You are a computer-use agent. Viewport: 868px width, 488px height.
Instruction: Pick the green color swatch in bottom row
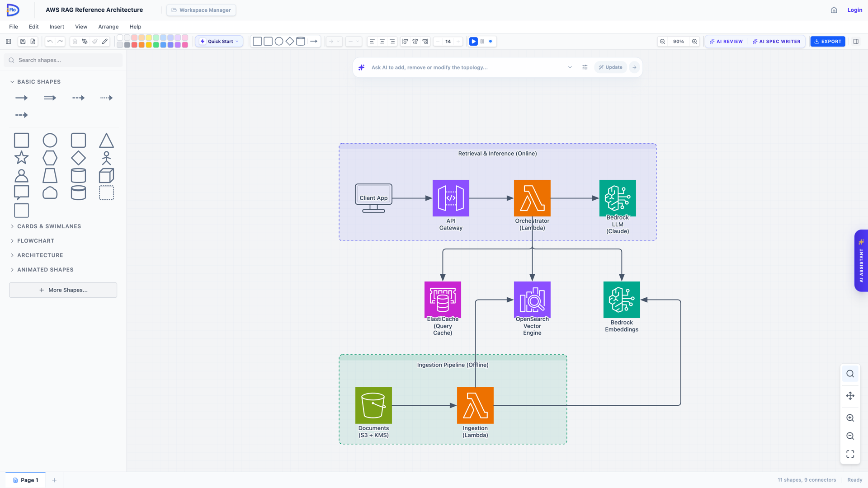156,45
